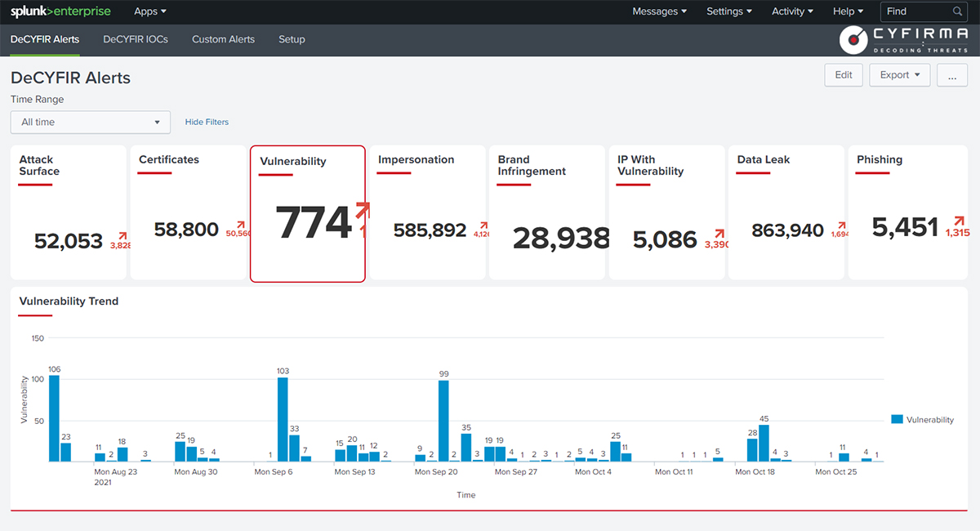Click the Phishing trend arrow icon
Screen dimensions: 980x531
tap(959, 221)
